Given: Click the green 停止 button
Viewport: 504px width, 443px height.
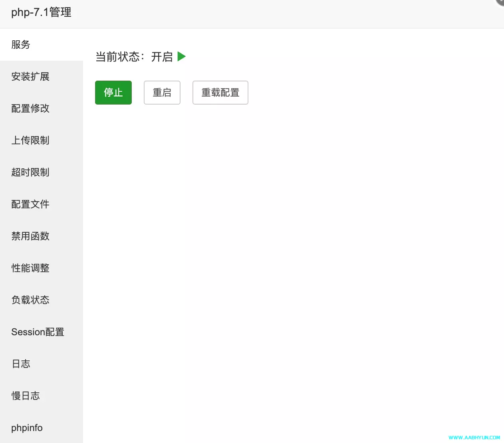Looking at the screenshot, I should point(113,93).
